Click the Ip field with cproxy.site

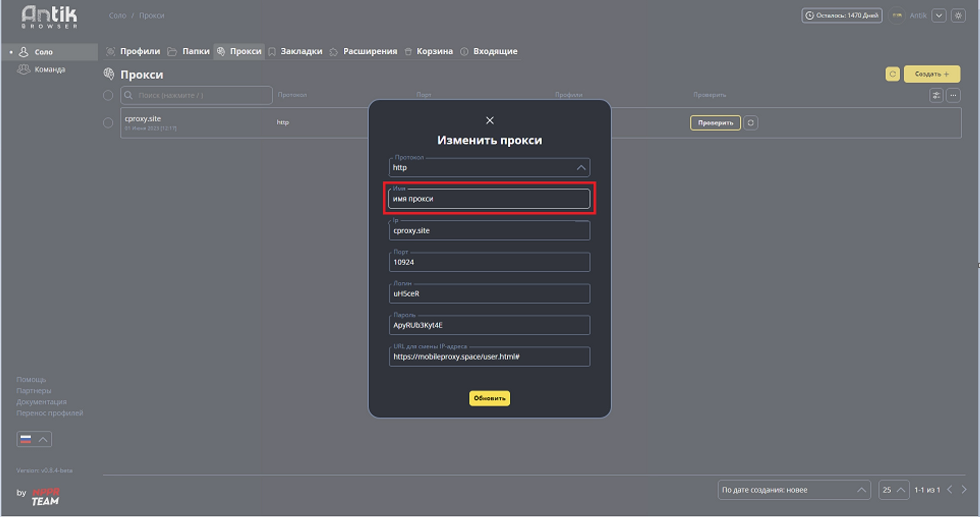[489, 231]
